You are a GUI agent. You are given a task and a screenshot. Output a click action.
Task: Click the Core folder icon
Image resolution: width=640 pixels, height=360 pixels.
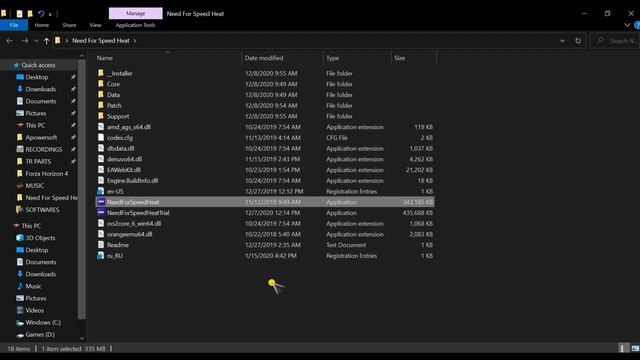pyautogui.click(x=101, y=84)
